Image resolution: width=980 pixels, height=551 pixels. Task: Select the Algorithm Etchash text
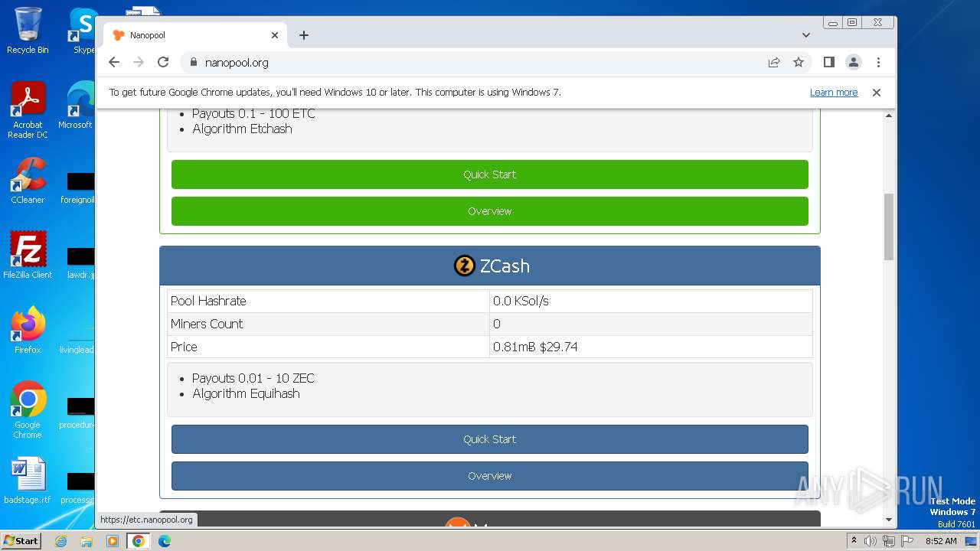click(242, 129)
